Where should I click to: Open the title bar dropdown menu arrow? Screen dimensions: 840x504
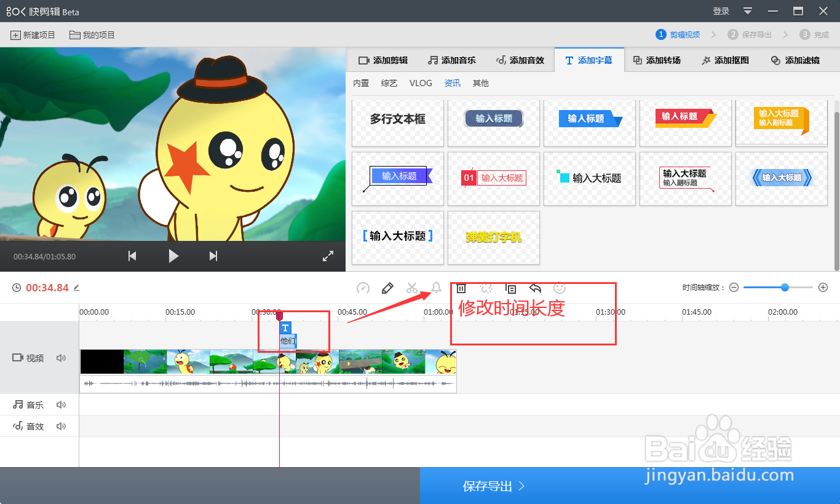click(748, 11)
